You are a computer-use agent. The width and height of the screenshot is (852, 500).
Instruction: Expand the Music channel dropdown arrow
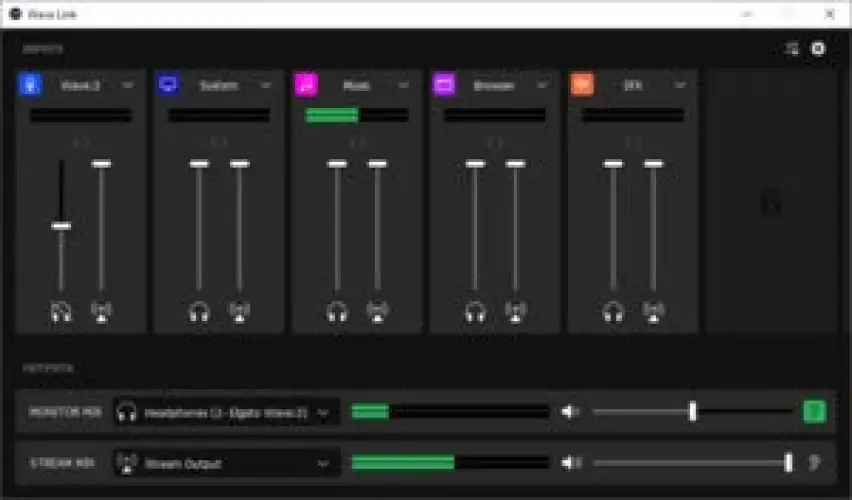coord(404,86)
